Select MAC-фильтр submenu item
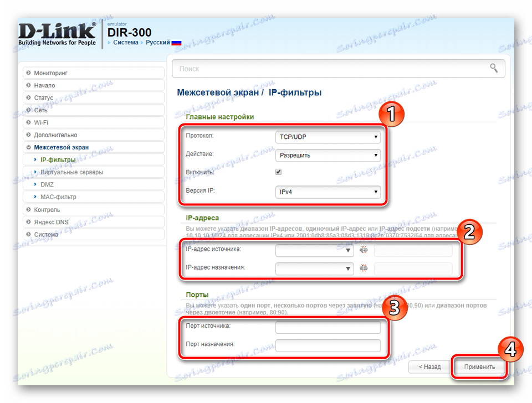The width and height of the screenshot is (532, 403). tap(94, 197)
